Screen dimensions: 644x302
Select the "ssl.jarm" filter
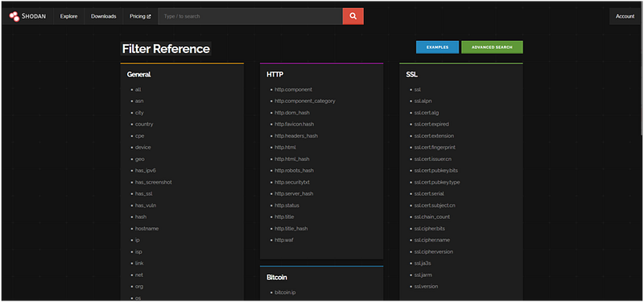point(423,275)
